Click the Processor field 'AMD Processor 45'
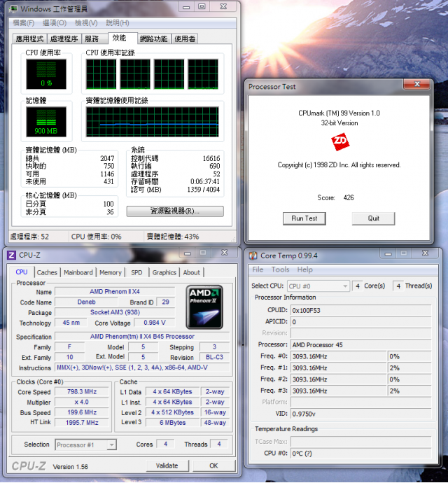Image resolution: width=448 pixels, height=483 pixels. click(360, 345)
